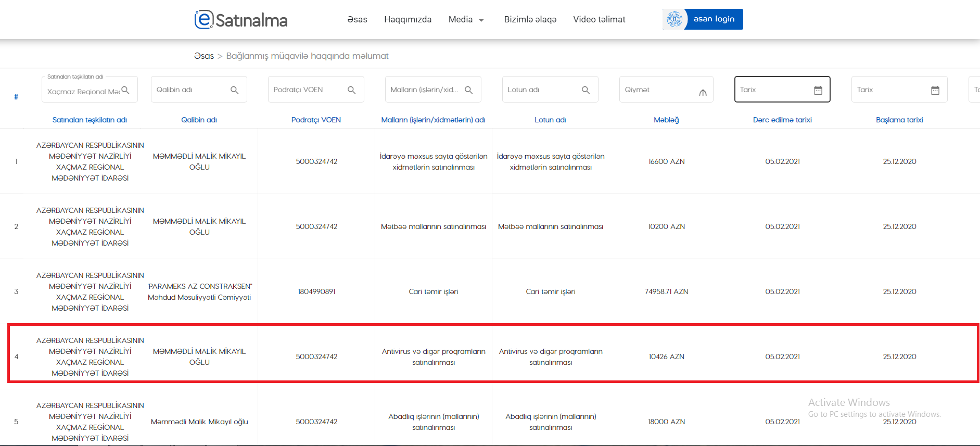This screenshot has width=980, height=446.
Task: Click search icon in Qalibin adı filter
Action: point(235,90)
